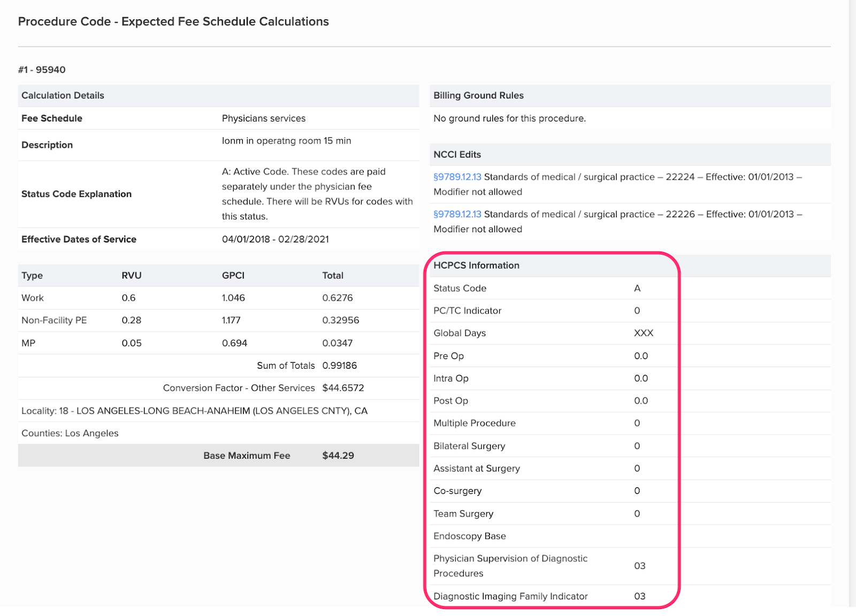The width and height of the screenshot is (856, 616).
Task: Click the Expected Fee Schedule Calculations page title
Action: point(173,21)
